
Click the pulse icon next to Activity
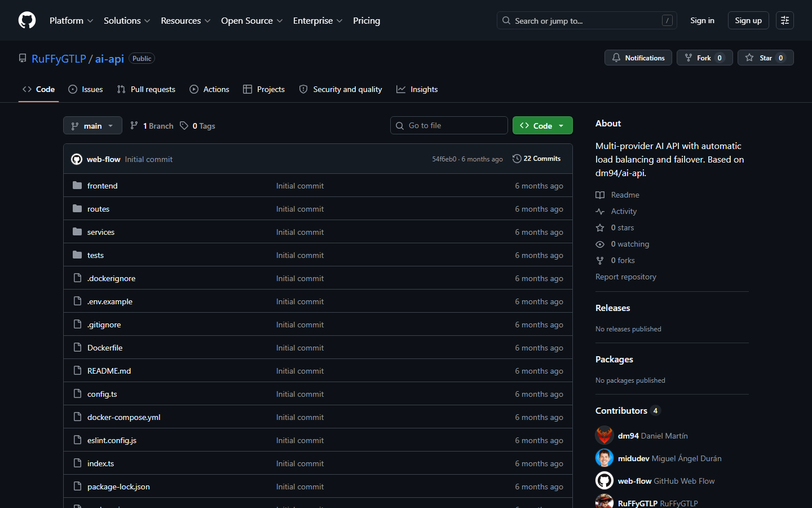pos(600,211)
